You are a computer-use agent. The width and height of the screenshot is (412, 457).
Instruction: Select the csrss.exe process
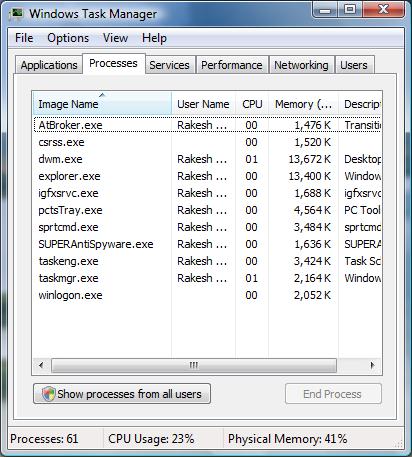click(207, 142)
